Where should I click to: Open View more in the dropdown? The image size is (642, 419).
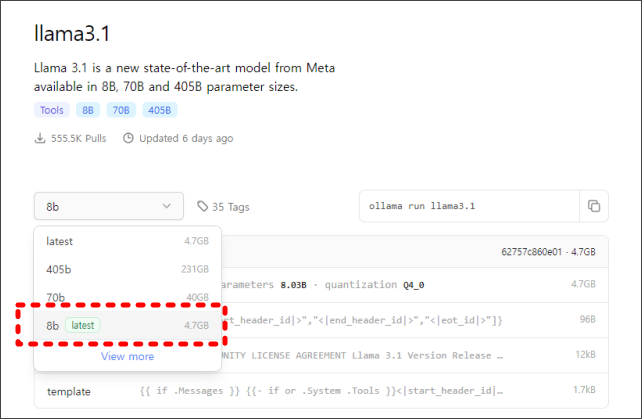click(x=127, y=356)
